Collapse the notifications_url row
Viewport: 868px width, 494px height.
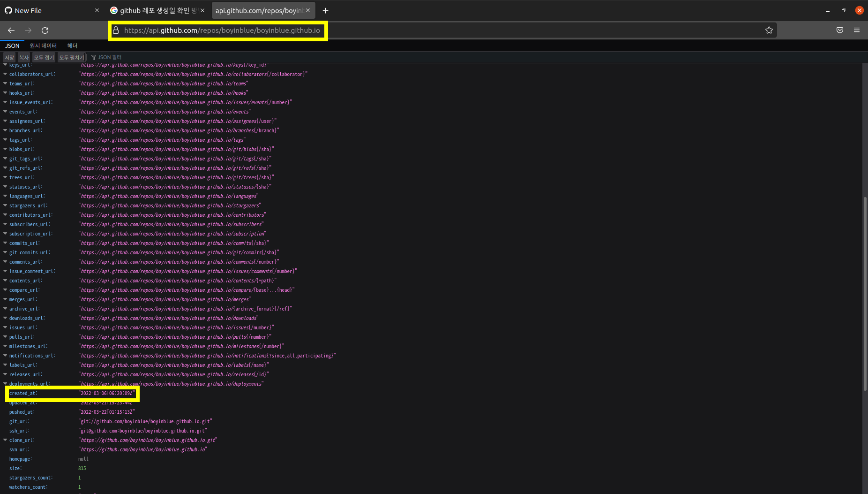[x=5, y=356]
